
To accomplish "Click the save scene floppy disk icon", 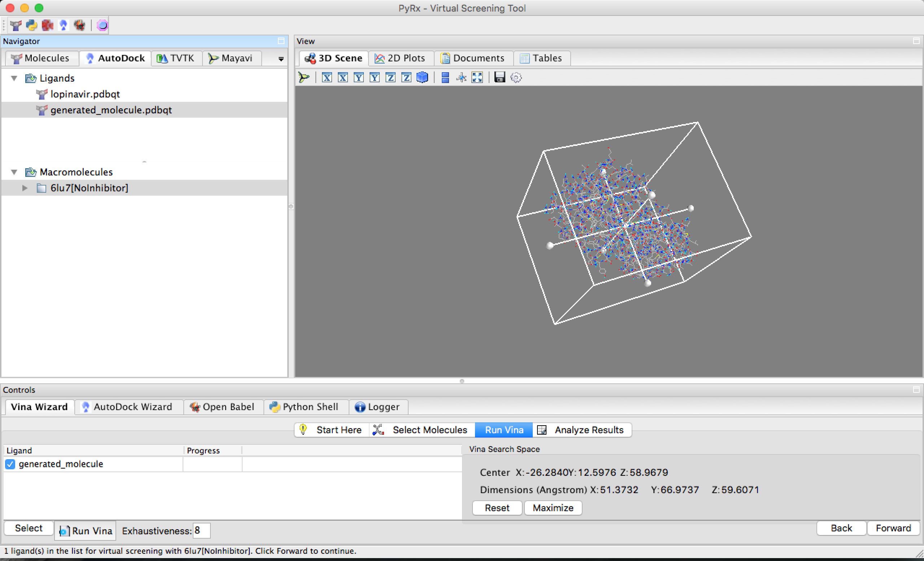I will point(500,78).
